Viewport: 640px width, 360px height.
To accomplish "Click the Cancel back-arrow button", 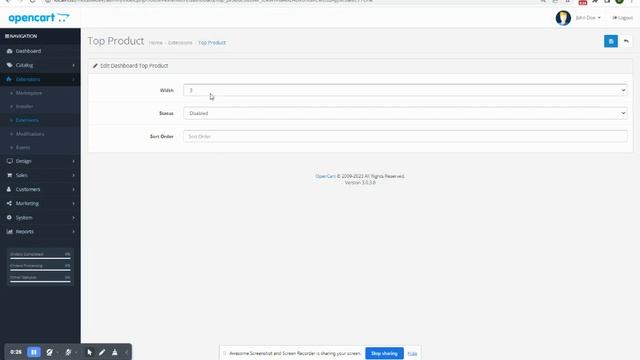I will (x=626, y=41).
